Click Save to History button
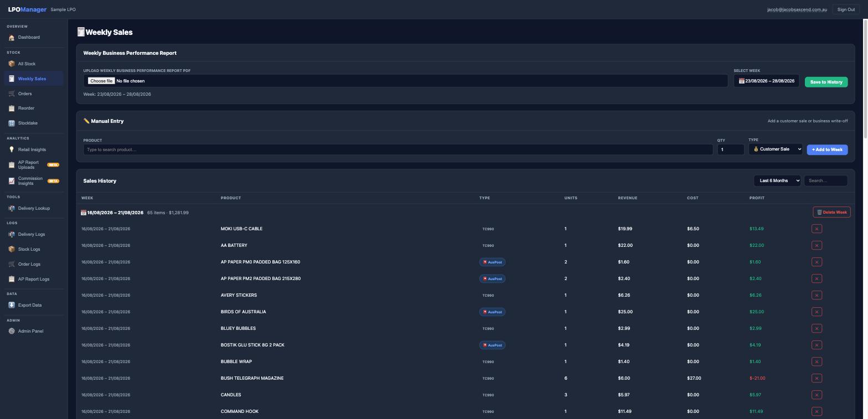 (x=826, y=82)
